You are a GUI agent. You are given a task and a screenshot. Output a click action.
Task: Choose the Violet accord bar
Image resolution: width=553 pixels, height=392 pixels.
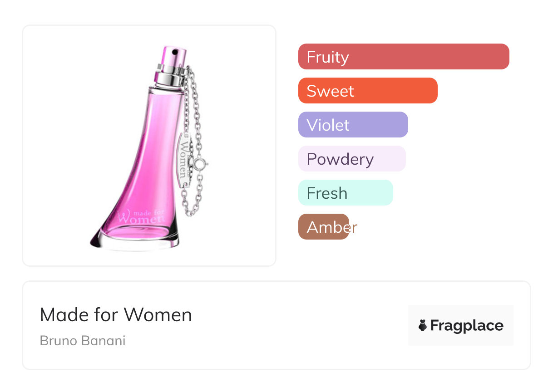353,125
